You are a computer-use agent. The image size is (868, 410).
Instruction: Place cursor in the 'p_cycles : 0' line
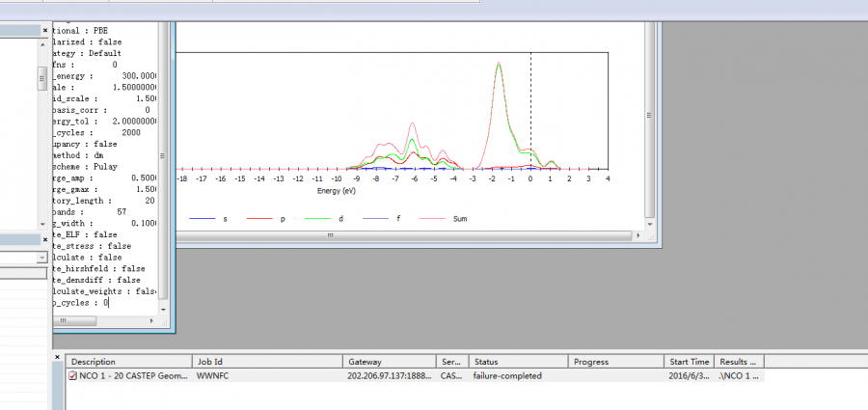click(81, 303)
